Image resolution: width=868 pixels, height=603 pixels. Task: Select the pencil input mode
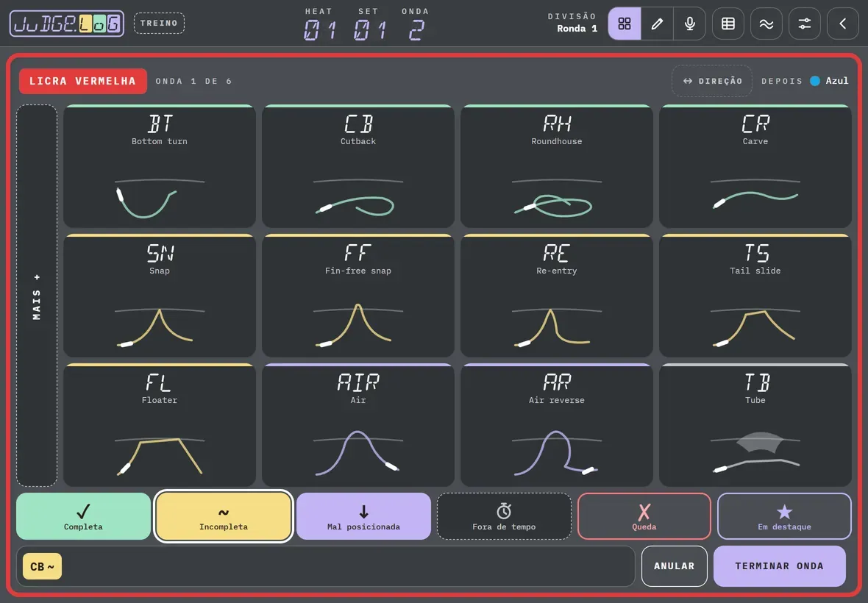[x=657, y=24]
